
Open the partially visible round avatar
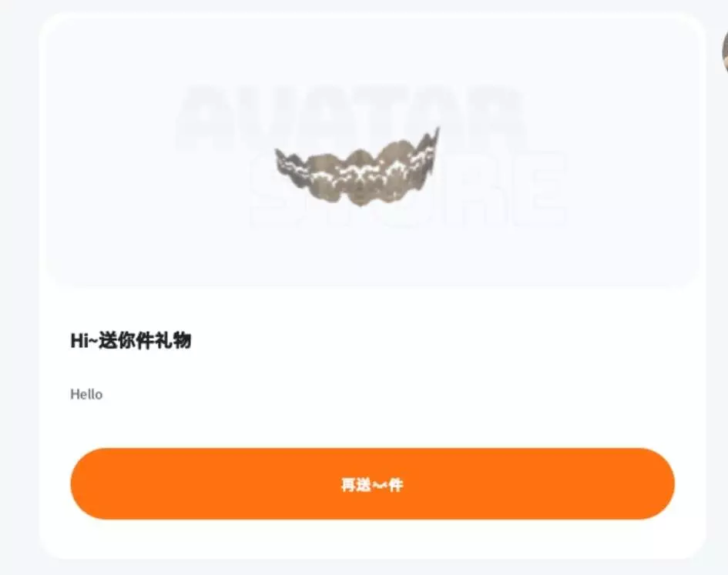click(725, 51)
